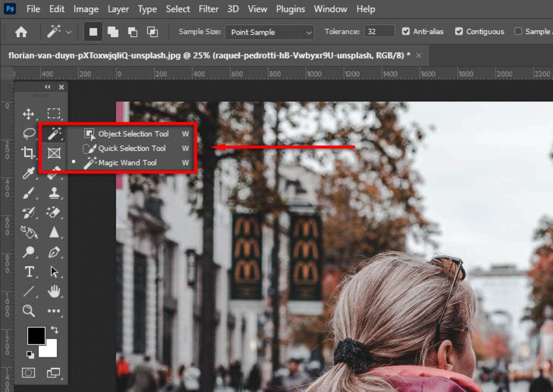Screen dimensions: 553x392
Task: Open the Sample Size dropdown
Action: pyautogui.click(x=269, y=32)
